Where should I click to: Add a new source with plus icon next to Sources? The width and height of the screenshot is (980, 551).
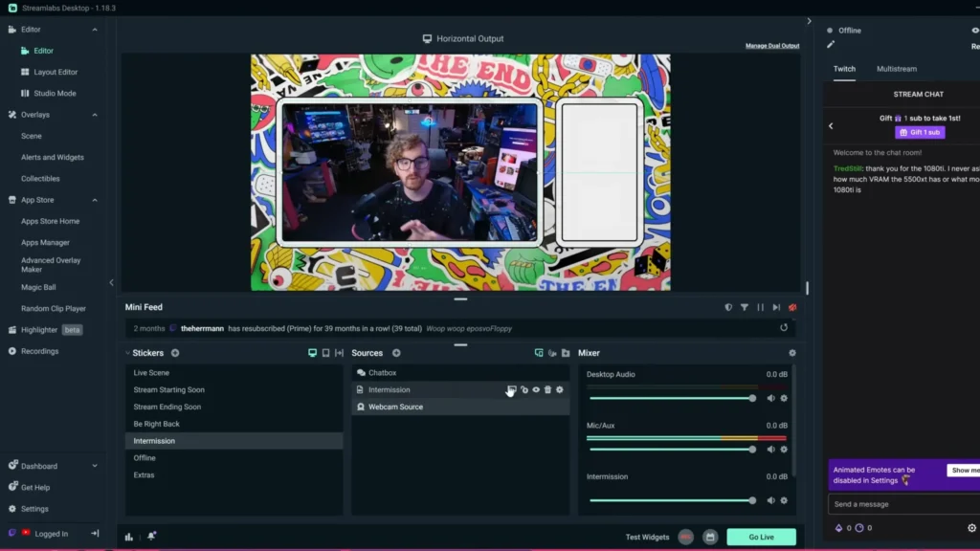coord(396,353)
